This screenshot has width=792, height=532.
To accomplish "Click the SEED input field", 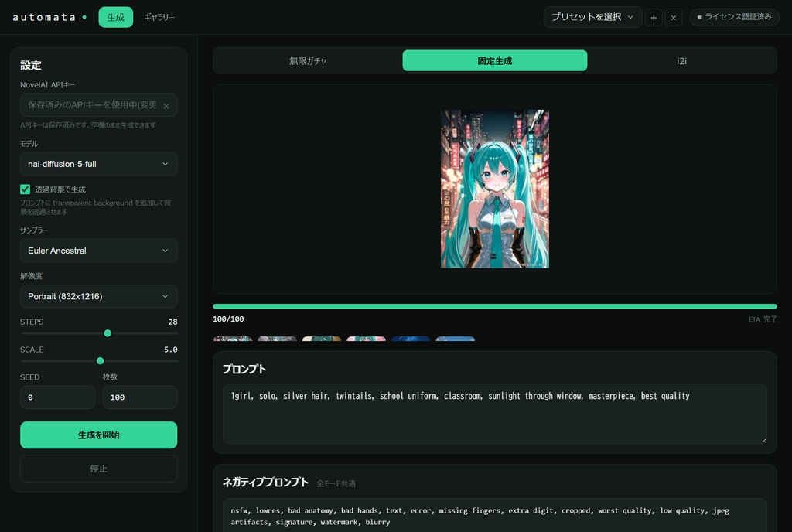I will (x=57, y=397).
